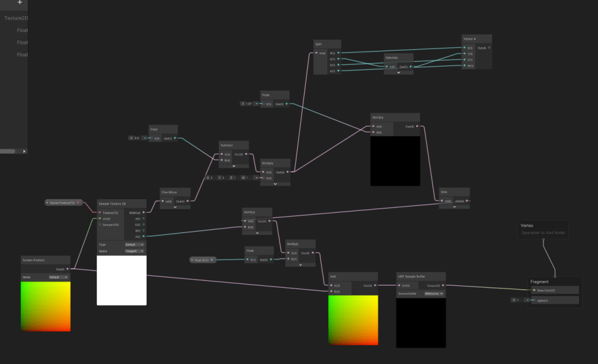This screenshot has width=598, height=364.
Task: Click the RGBA(4) output port on Sample Texture 2D
Action: pos(143,213)
